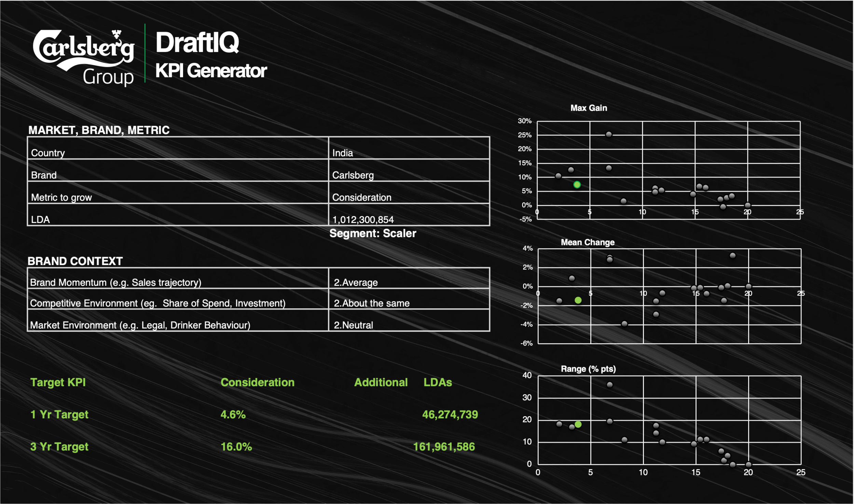Click the green Segment: Scaler divider
The image size is (854, 504).
pos(372,233)
